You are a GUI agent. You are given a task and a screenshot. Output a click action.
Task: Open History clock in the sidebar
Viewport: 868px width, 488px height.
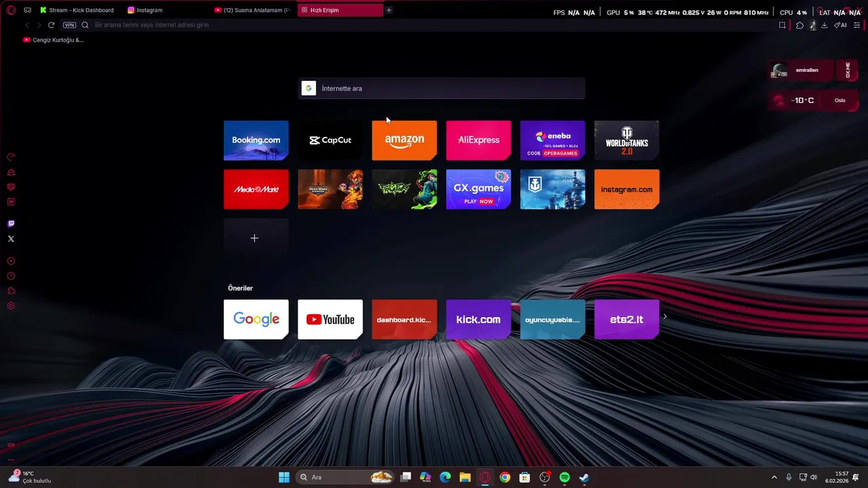(x=11, y=276)
